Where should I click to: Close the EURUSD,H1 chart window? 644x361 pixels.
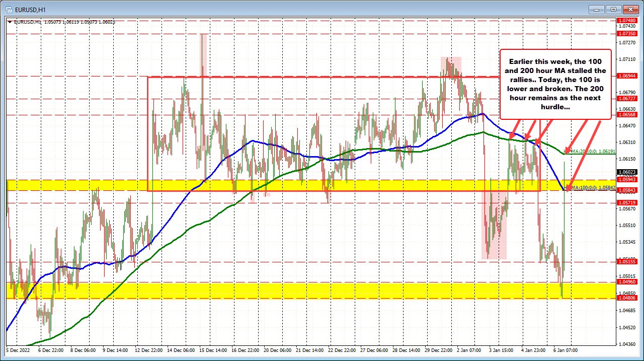pyautogui.click(x=630, y=9)
